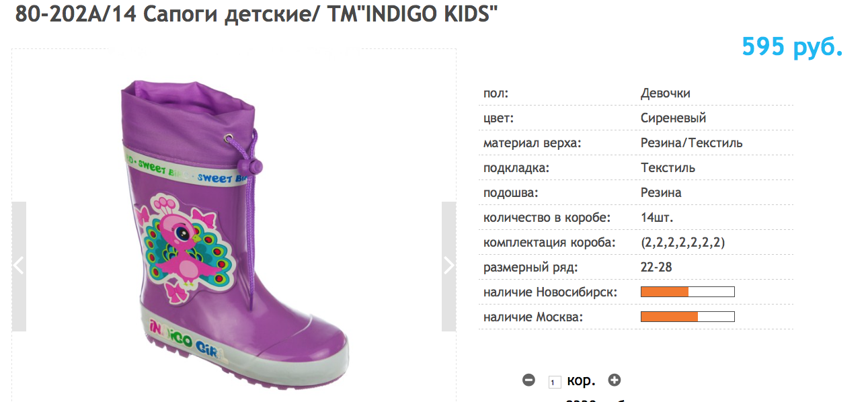Click the Резина/Текстиль upper material value
This screenshot has height=402, width=868.
(x=691, y=143)
